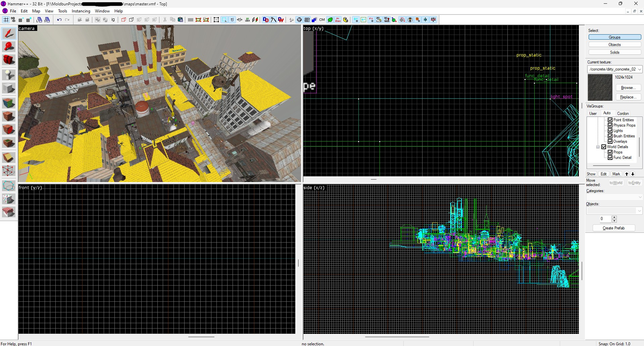Toggle the 2D grid icon

click(x=6, y=20)
